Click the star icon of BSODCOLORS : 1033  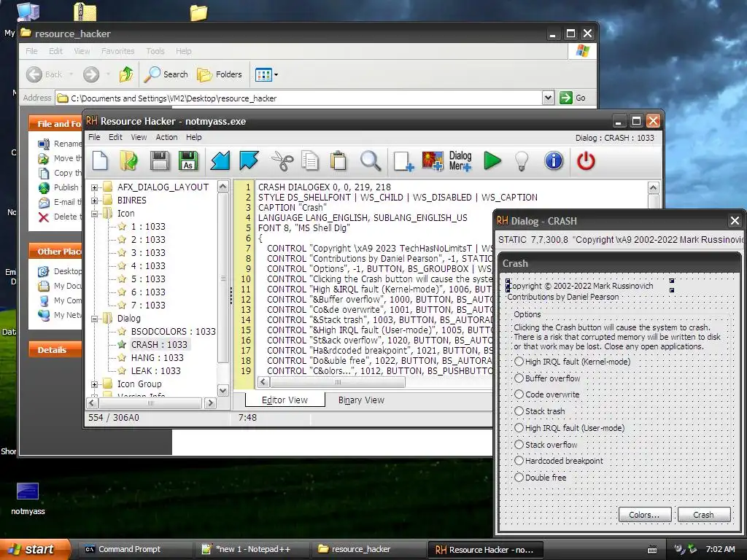(122, 331)
